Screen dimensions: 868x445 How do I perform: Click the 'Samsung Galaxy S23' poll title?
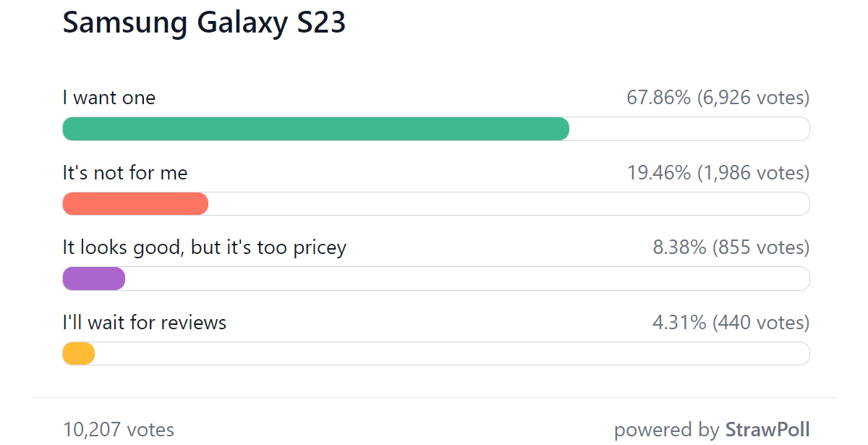(x=204, y=23)
